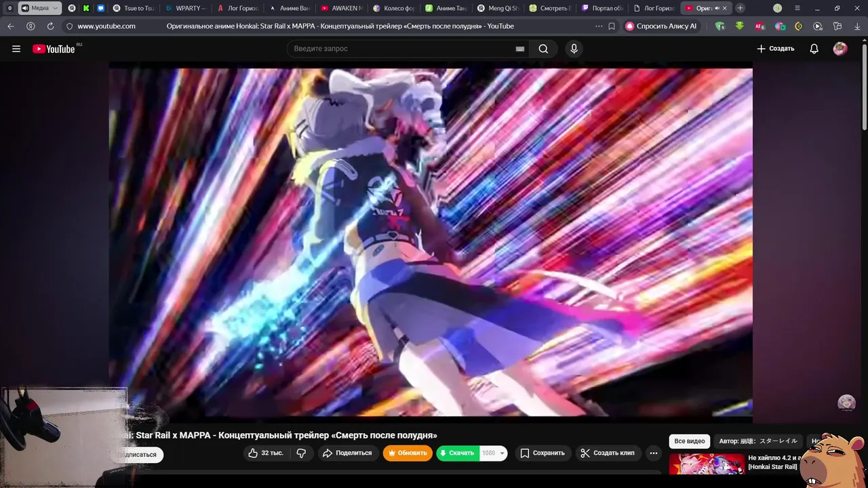Open the browser main menu (three lines)
Viewport: 868px width, 488px height.
click(798, 8)
